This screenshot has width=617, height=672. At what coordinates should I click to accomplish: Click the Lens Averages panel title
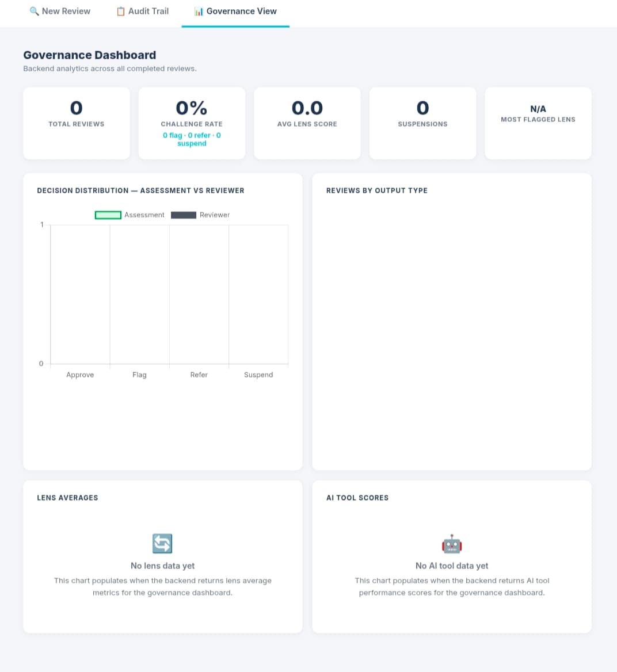point(67,498)
